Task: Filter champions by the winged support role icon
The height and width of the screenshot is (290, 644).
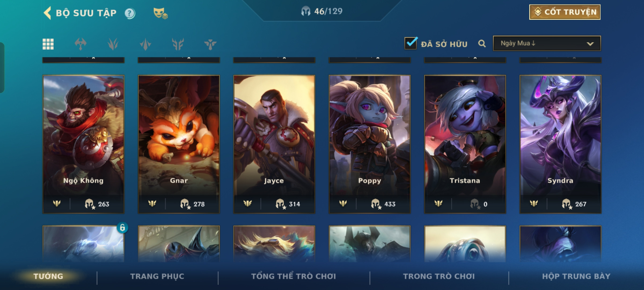Action: [210, 44]
